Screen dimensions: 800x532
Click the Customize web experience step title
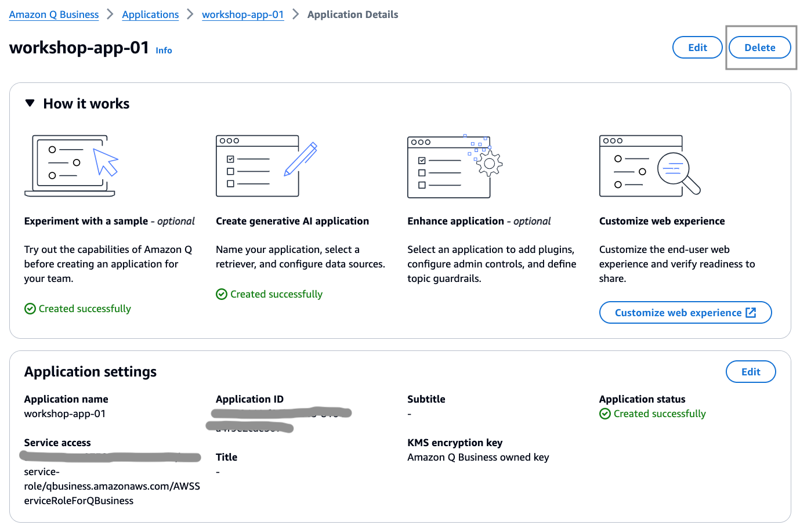(662, 221)
